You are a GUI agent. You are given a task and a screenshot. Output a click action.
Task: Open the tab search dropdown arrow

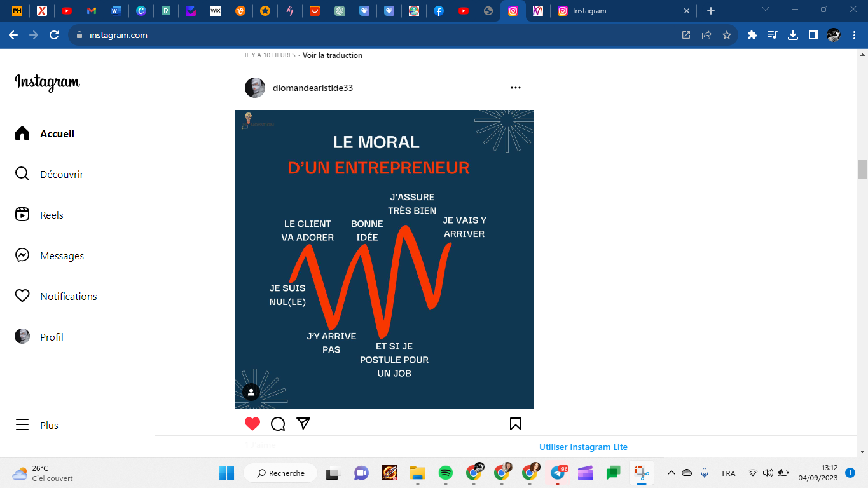pos(766,10)
